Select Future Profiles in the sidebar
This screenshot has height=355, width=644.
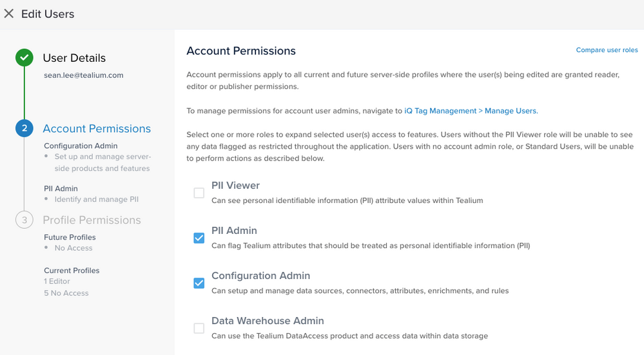tap(70, 237)
